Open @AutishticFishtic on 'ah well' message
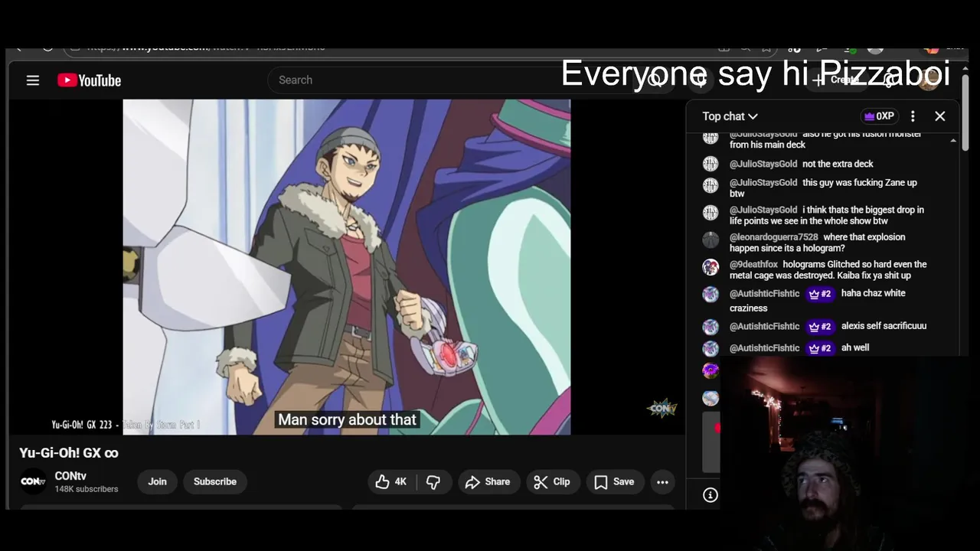The image size is (980, 551). point(764,347)
